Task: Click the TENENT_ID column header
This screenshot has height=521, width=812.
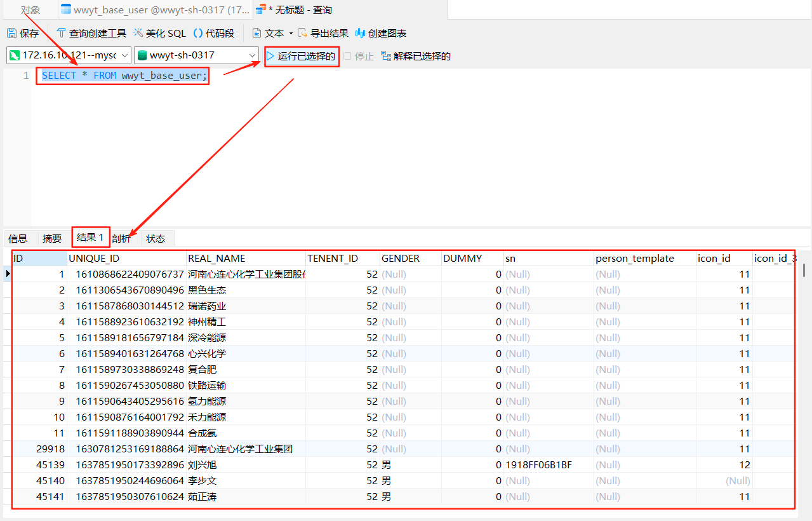Action: [343, 259]
